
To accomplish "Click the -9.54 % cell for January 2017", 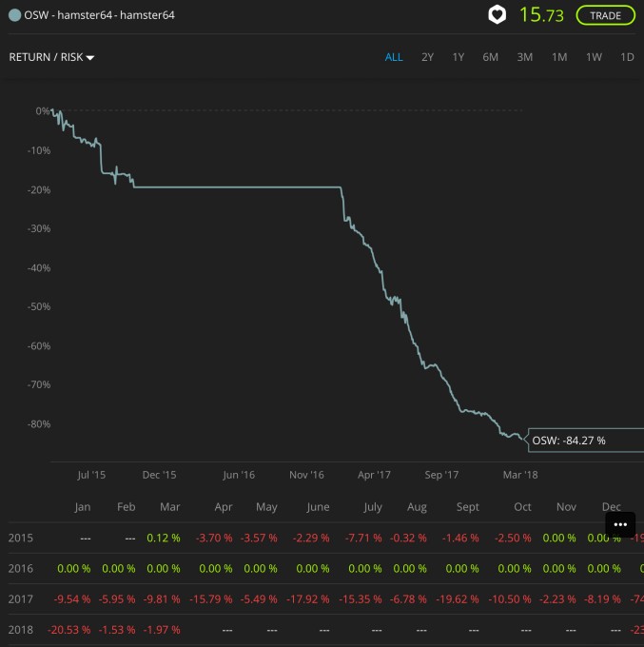I will [71, 599].
